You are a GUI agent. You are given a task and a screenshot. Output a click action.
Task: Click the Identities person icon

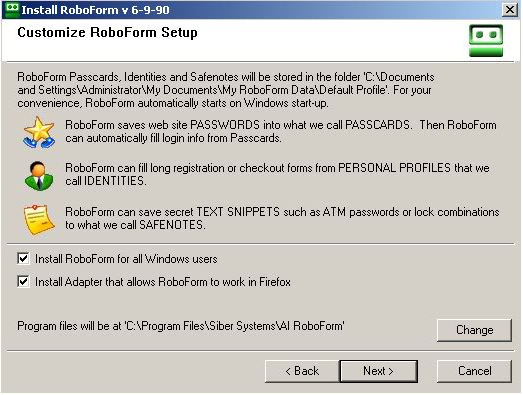pyautogui.click(x=39, y=176)
